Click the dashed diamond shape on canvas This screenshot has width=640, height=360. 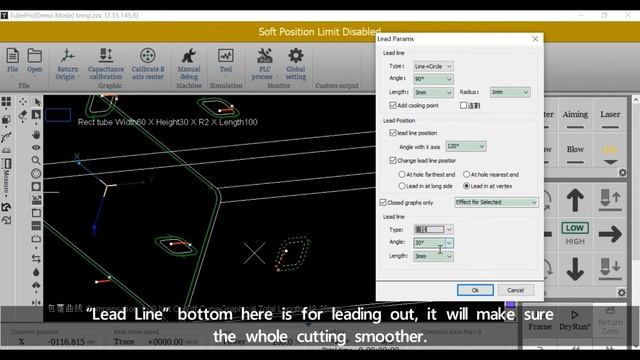(x=292, y=253)
